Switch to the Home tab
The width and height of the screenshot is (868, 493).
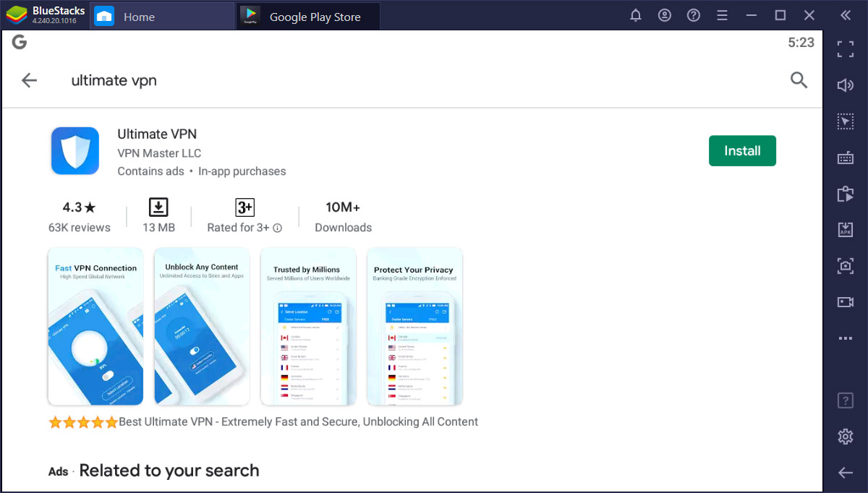[x=137, y=17]
